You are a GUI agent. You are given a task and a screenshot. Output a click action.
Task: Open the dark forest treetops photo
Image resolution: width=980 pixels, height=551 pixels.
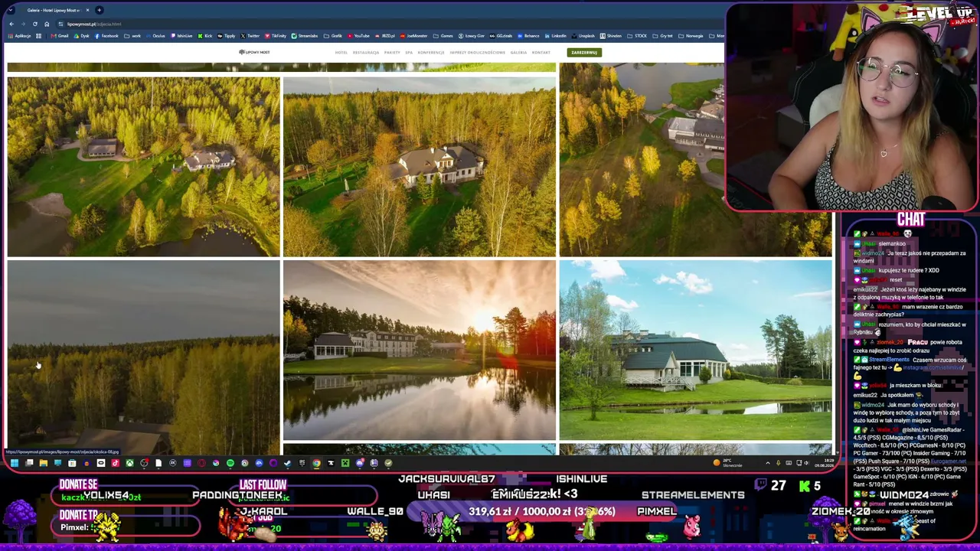tap(144, 357)
